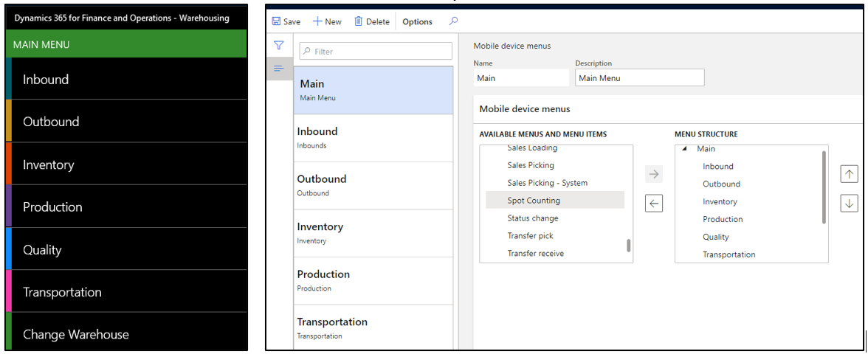The image size is (868, 354).
Task: Select Inventory in menu structure tree
Action: [720, 201]
